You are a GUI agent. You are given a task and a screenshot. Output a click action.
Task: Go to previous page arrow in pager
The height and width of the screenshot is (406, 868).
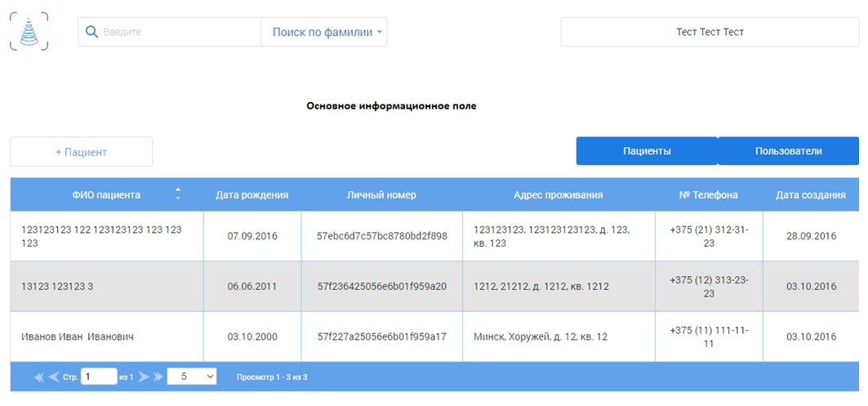tap(54, 377)
